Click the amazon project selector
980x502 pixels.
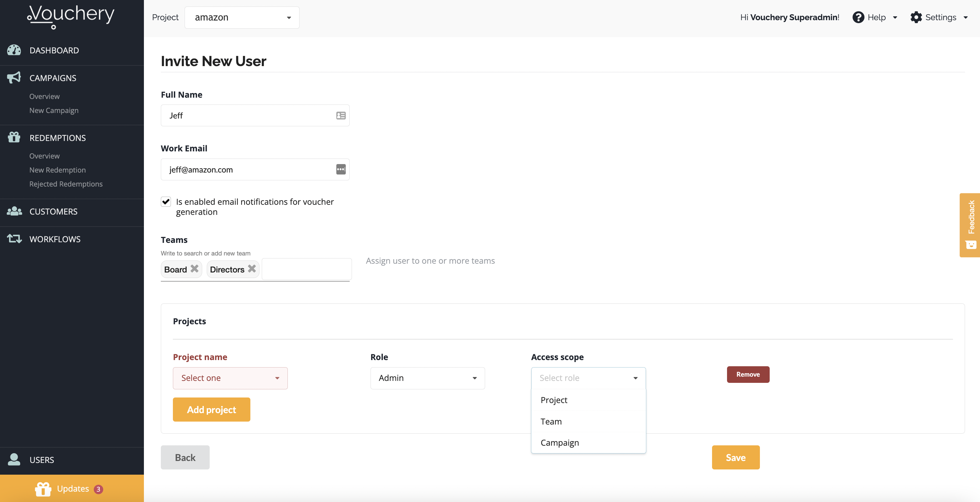coord(241,17)
